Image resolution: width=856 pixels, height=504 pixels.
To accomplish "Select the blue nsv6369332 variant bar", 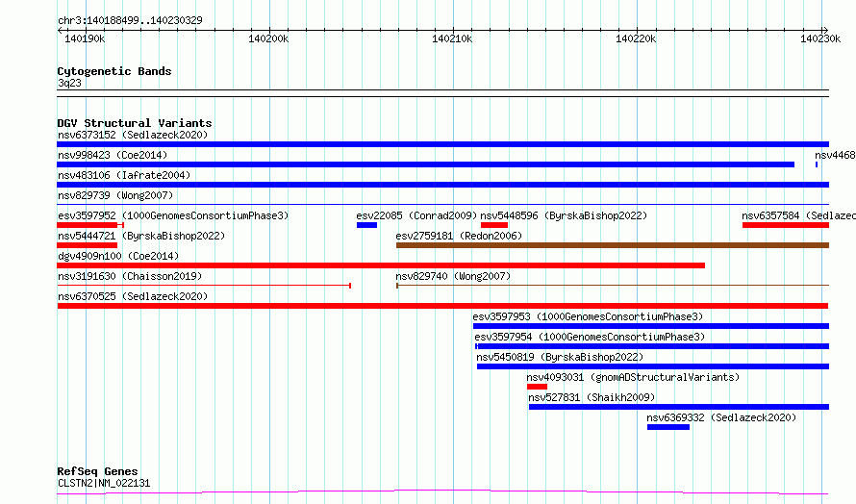I will (668, 427).
